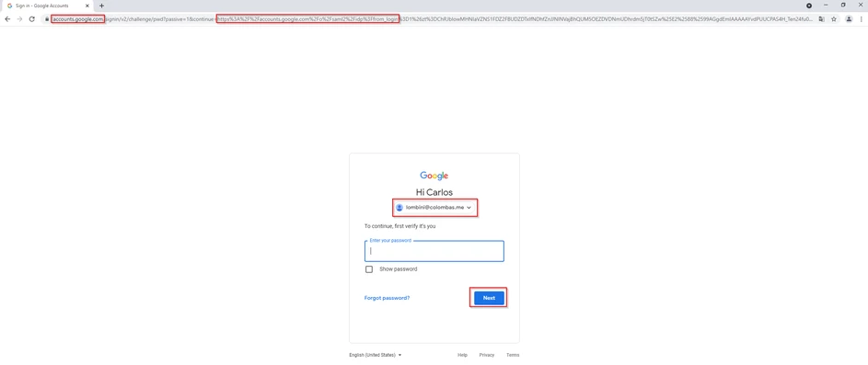Enable the Show password checkbox
Viewport: 868px width, 365px height.
[369, 269]
